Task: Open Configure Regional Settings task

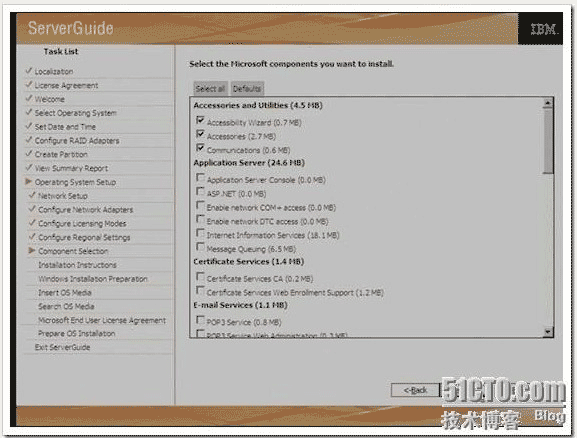Action: (x=84, y=237)
